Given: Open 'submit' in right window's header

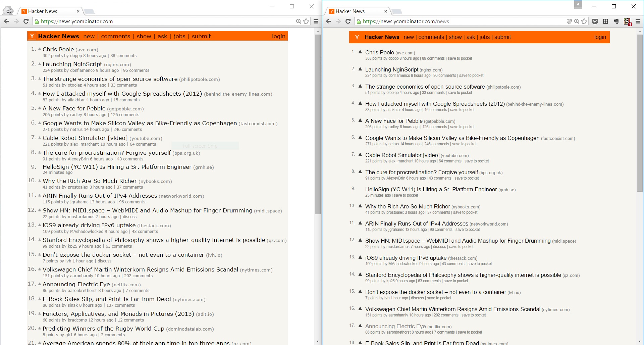Looking at the screenshot, I should (x=502, y=37).
